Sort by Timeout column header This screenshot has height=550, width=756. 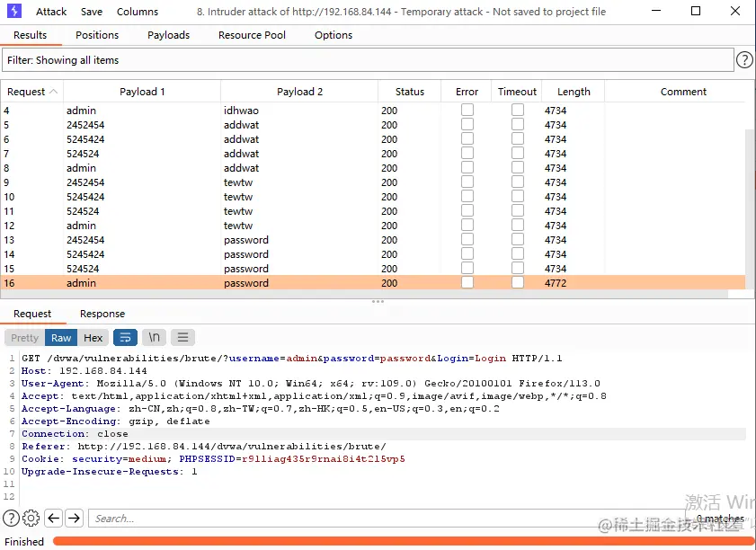tap(517, 92)
